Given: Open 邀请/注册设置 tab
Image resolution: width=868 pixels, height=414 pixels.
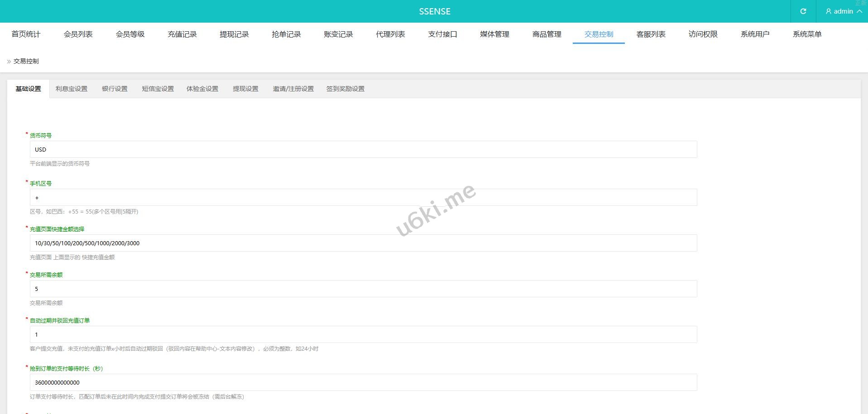Looking at the screenshot, I should (x=293, y=89).
